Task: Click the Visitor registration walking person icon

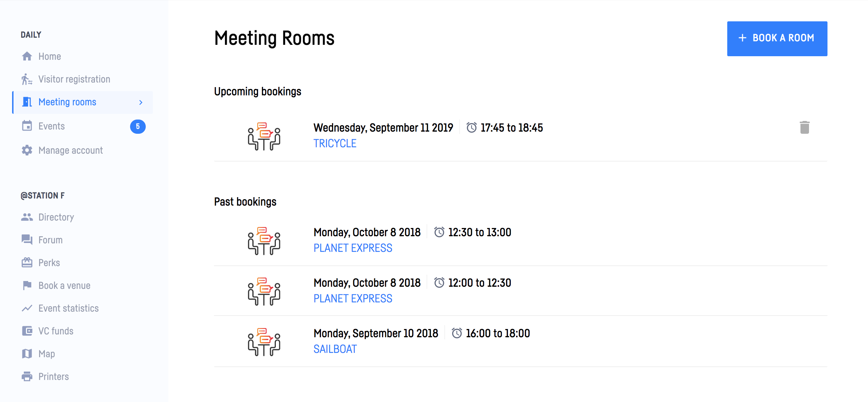Action: tap(27, 79)
